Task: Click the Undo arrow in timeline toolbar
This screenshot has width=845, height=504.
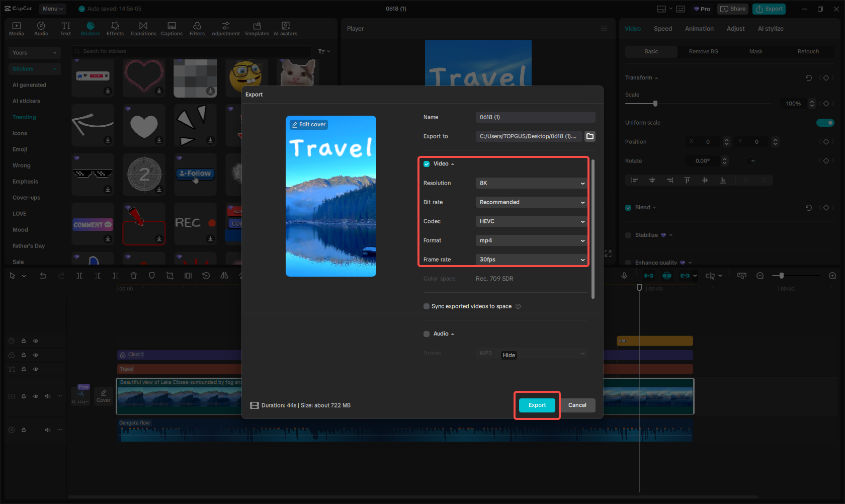Action: tap(43, 276)
